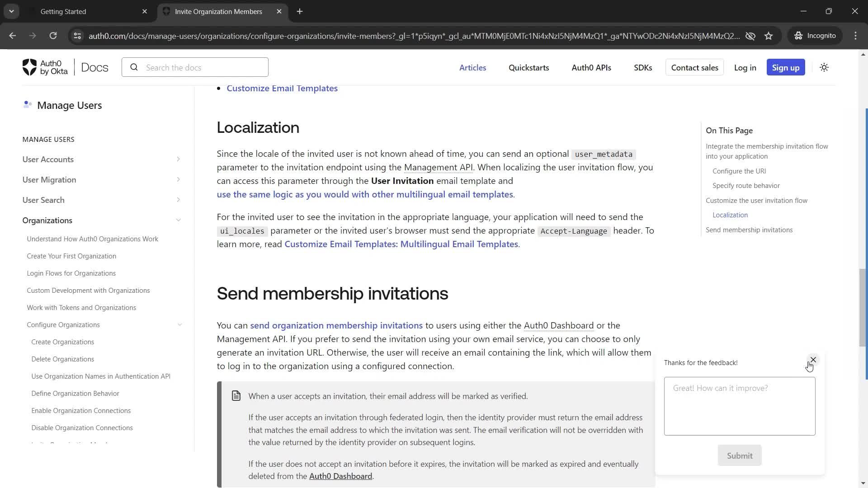
Task: Open Custom Development with Organizations
Action: (x=88, y=290)
